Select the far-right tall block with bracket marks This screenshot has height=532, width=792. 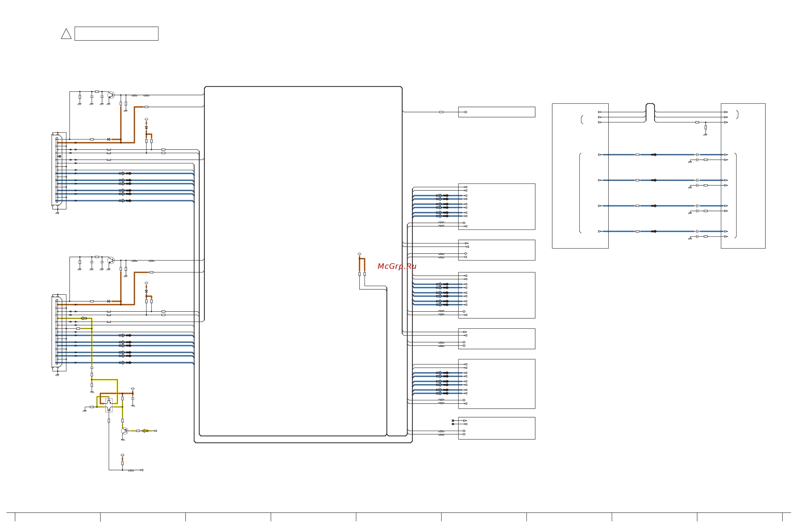[743, 176]
